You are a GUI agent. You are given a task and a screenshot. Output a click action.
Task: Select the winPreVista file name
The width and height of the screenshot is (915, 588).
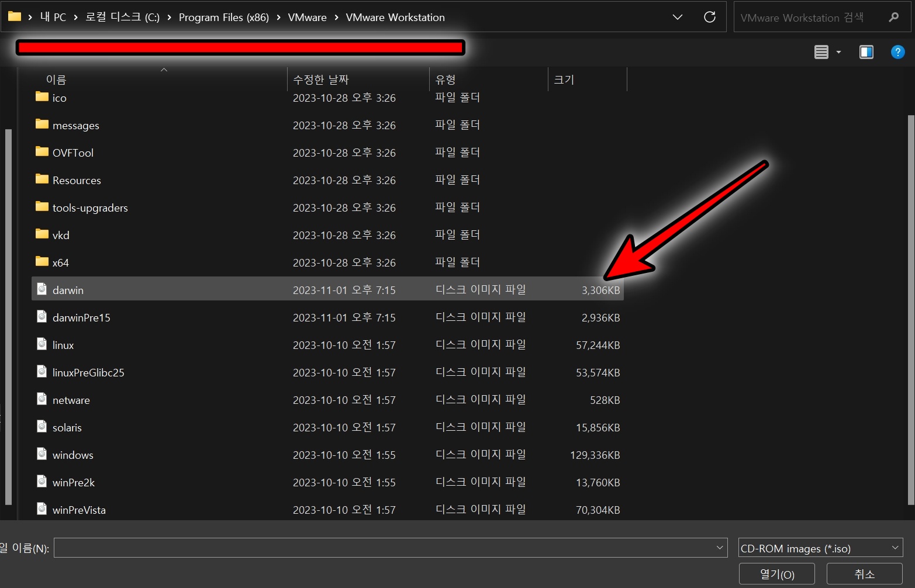(79, 510)
